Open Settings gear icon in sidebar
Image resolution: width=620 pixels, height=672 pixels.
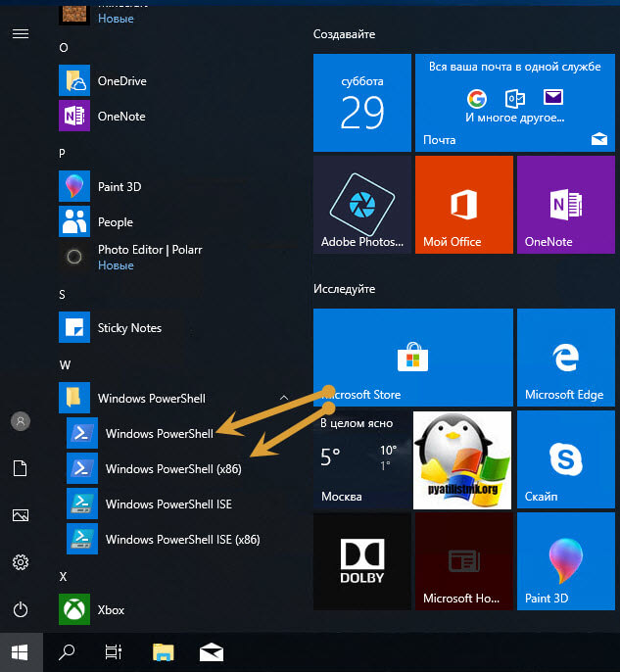[x=20, y=562]
